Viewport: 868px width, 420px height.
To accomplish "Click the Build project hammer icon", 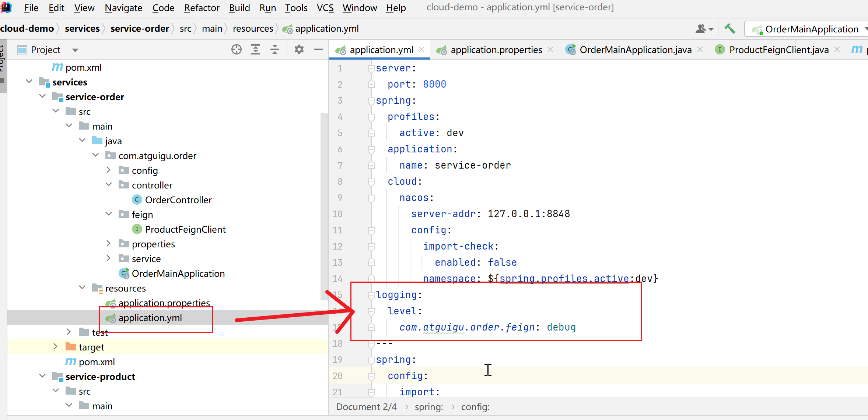I will click(x=729, y=29).
